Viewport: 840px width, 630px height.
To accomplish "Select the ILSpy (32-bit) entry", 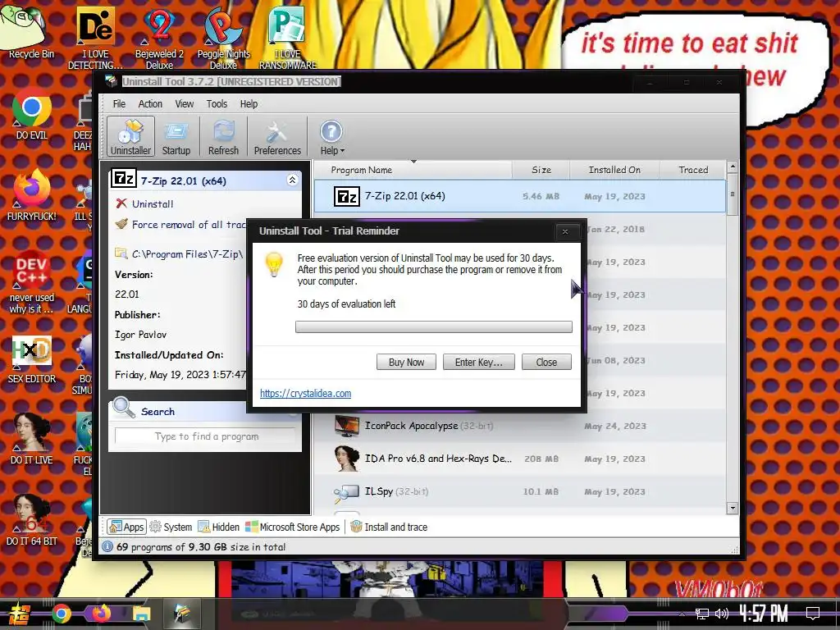I will [520, 491].
